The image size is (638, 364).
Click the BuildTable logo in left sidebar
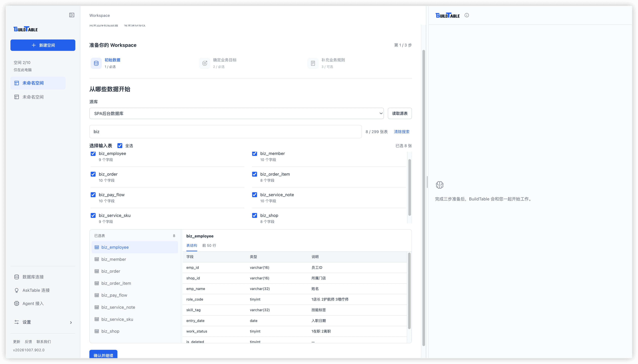pos(25,29)
